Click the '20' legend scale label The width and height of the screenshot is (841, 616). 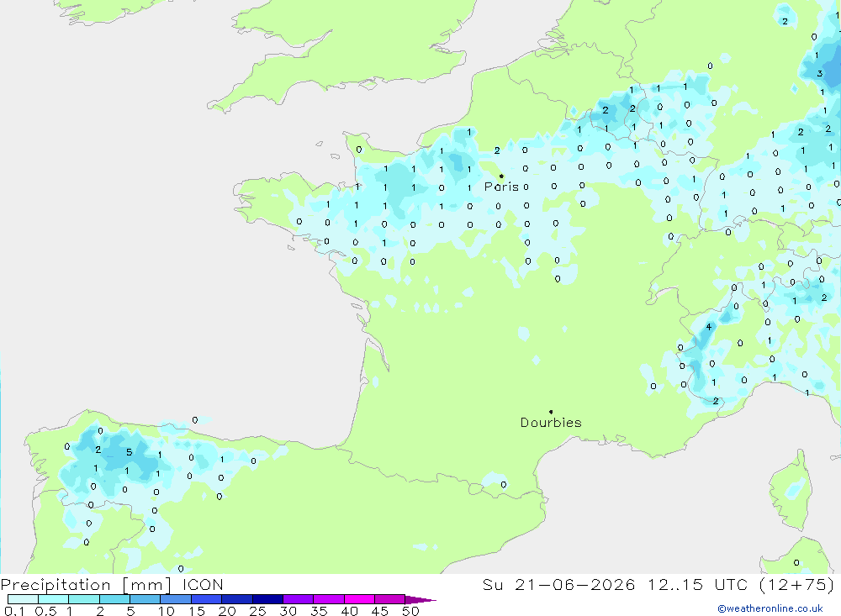pos(227,611)
